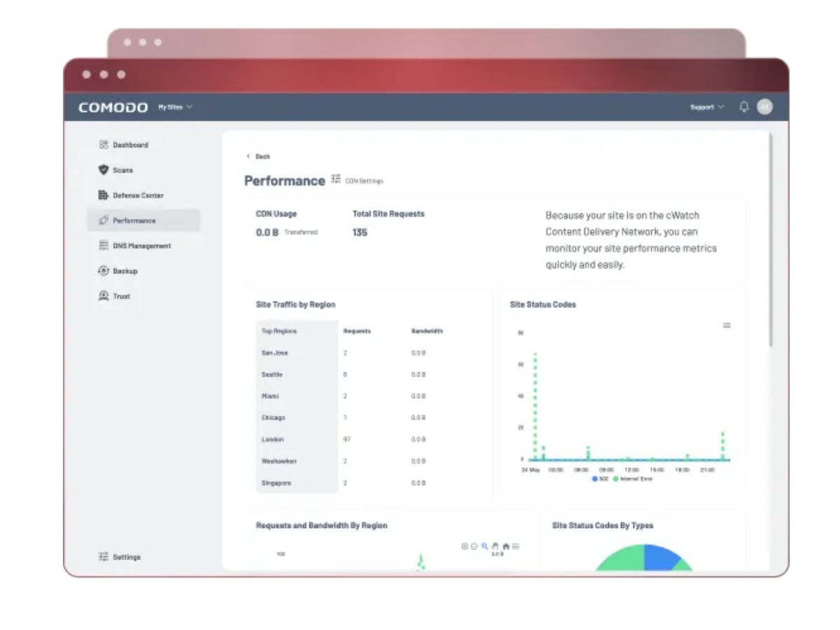Viewport: 840px width, 630px height.
Task: Go to DNS Management in the sidebar
Action: click(x=141, y=246)
